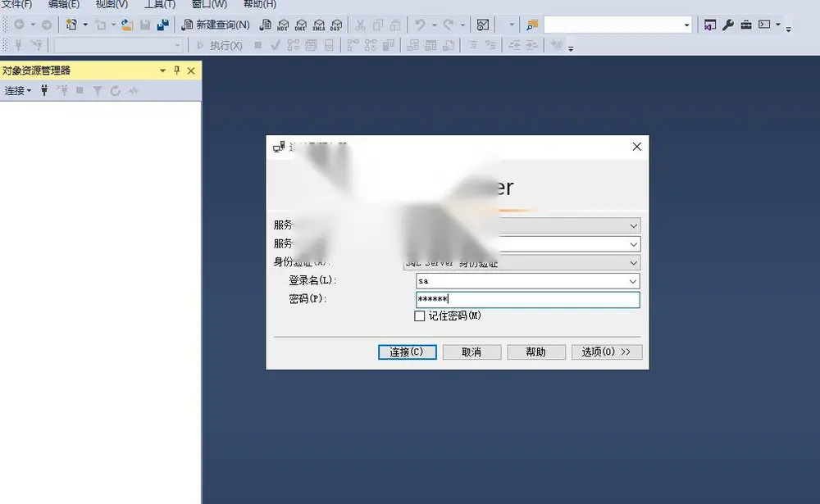Screen dimensions: 820x504
Task: Open the 帮助(H) menu
Action: point(260,4)
